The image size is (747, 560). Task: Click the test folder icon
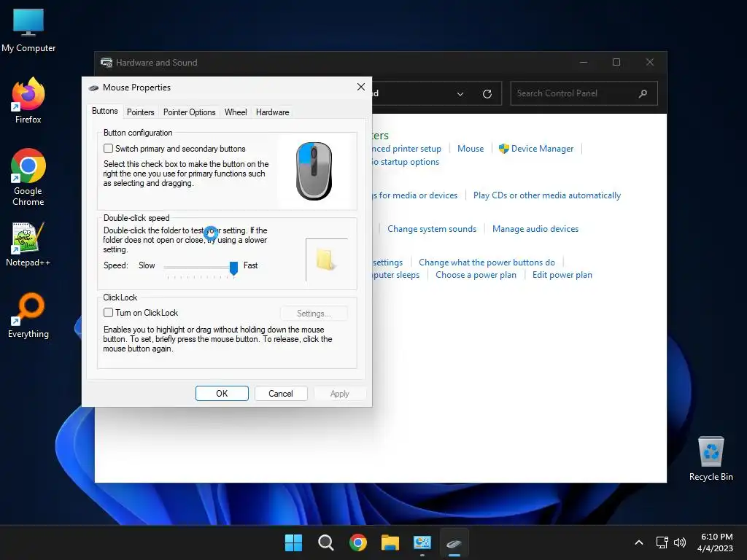pyautogui.click(x=325, y=260)
